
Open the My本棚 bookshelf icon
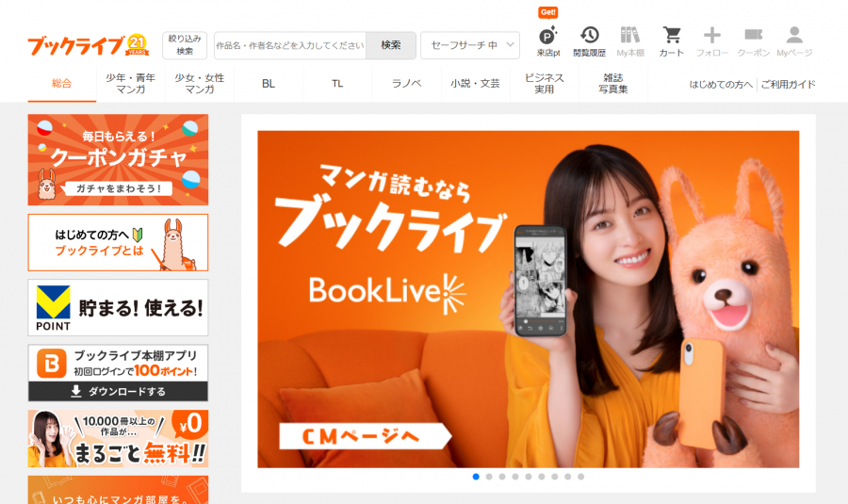click(630, 41)
